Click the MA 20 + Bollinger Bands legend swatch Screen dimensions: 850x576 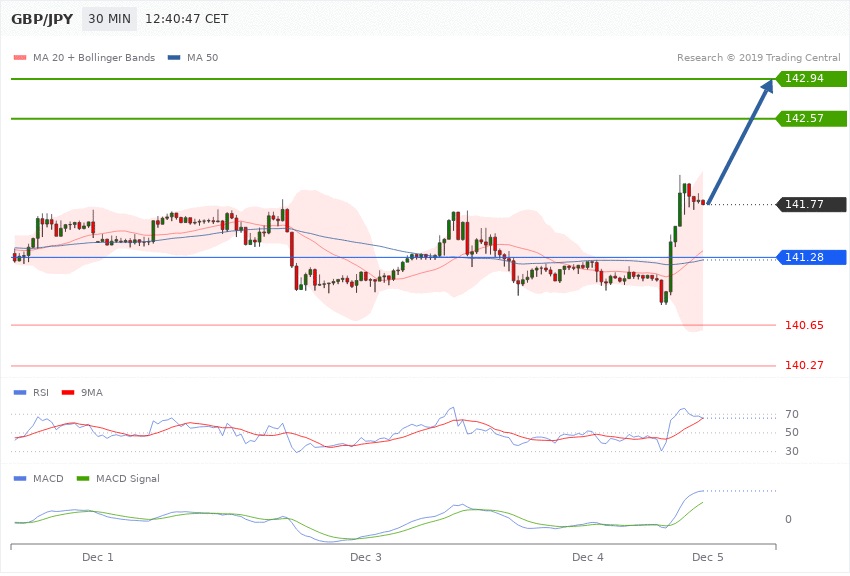(x=18, y=58)
